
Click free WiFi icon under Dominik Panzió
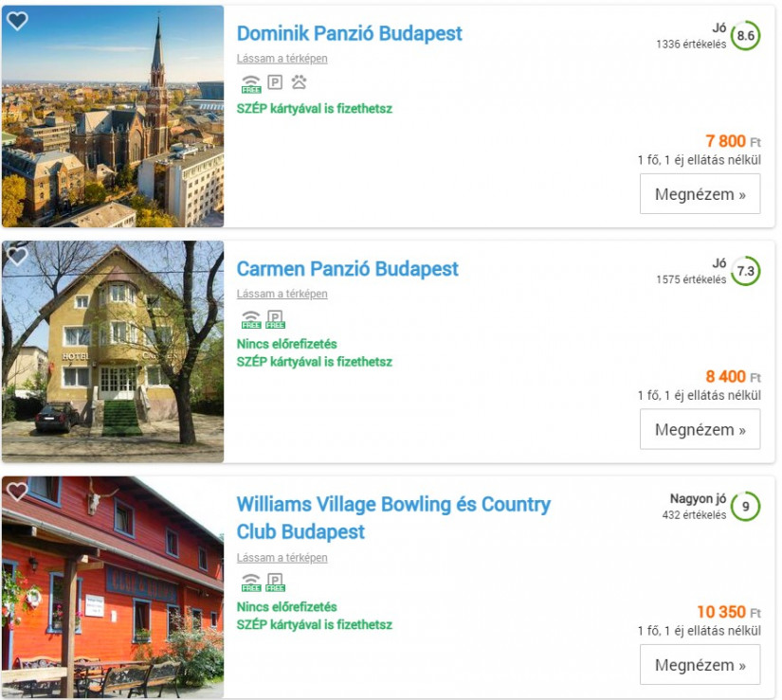[251, 83]
